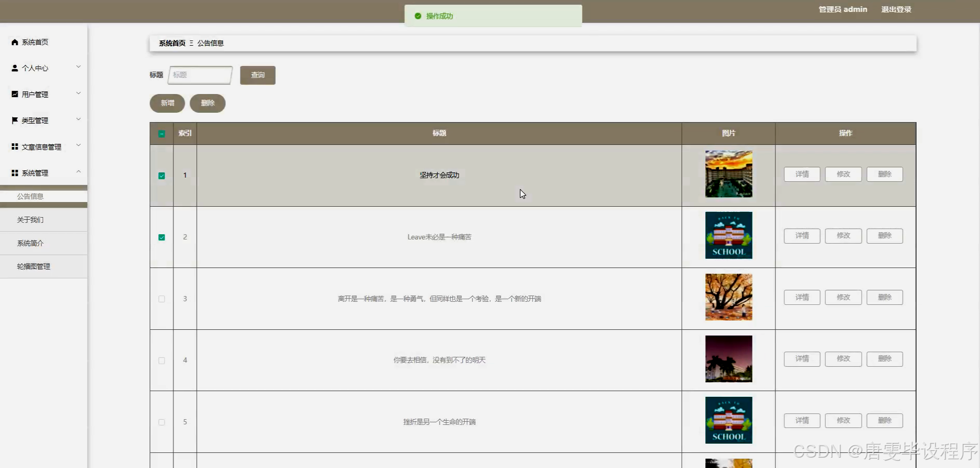This screenshot has height=468, width=980.
Task: Click 退出登录 to log out
Action: [896, 9]
